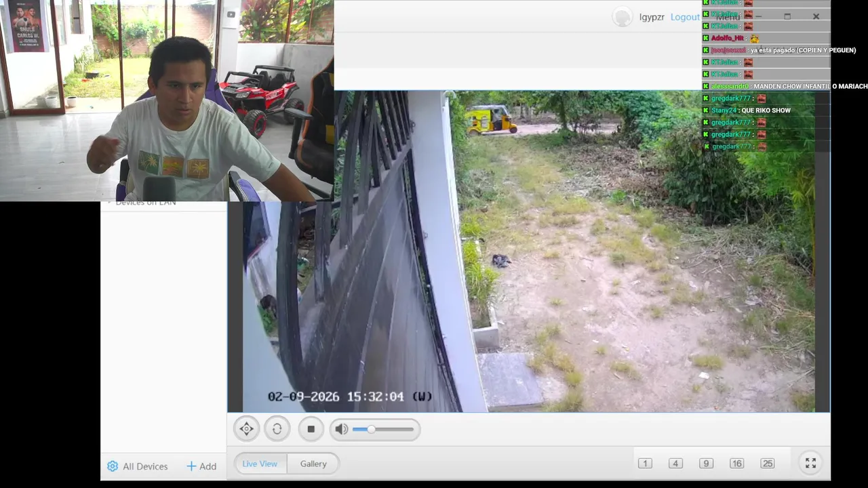Adjust the volume slider
The width and height of the screenshot is (868, 488).
click(383, 429)
